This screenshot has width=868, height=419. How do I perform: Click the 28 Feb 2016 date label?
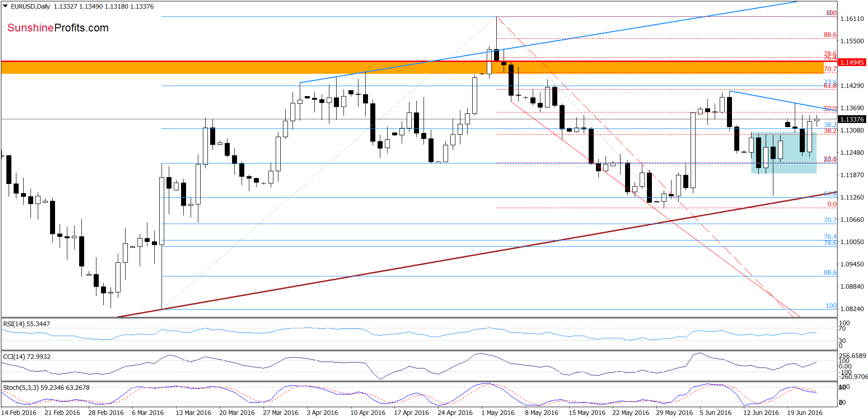pos(106,413)
